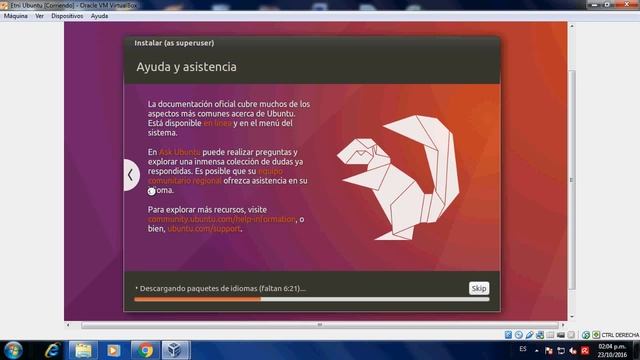Go to previous installer slide arrow
Viewport: 640px width, 360px height.
(131, 175)
